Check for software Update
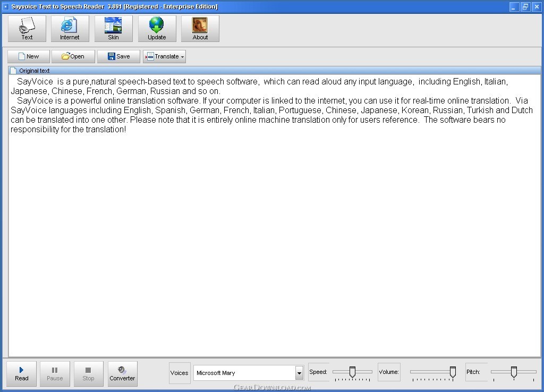Screen dimensions: 544x392 click(157, 29)
